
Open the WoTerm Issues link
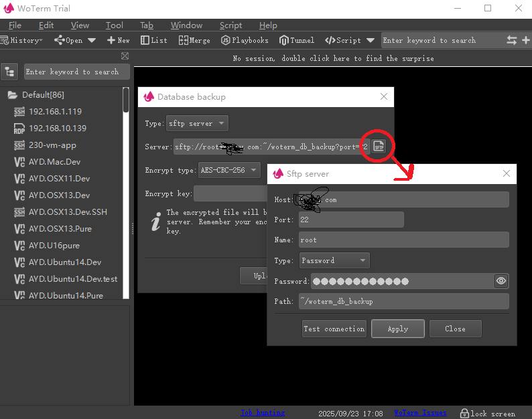pyautogui.click(x=420, y=413)
